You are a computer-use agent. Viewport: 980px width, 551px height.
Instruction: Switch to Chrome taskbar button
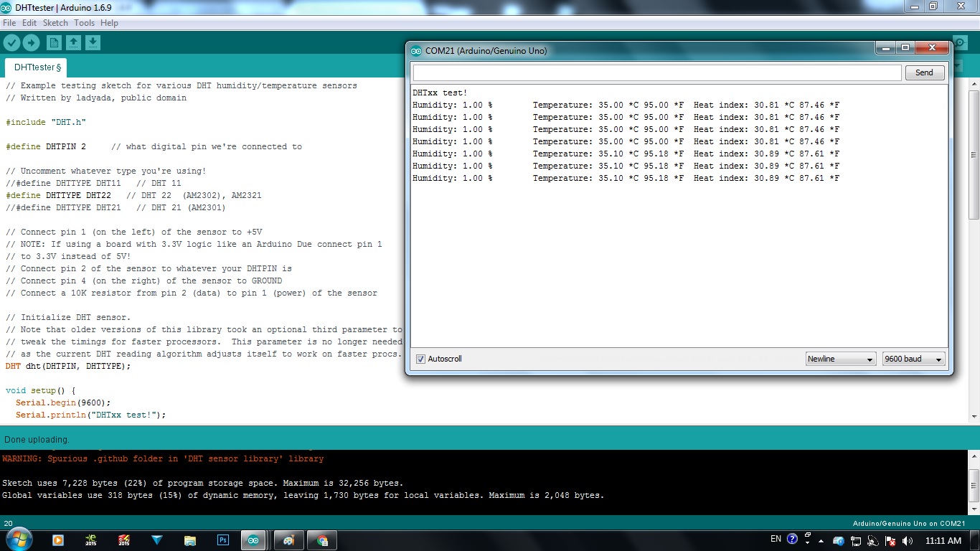pos(322,540)
